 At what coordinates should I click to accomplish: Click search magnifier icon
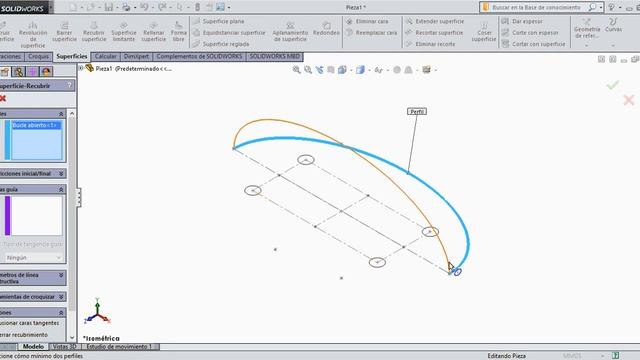pyautogui.click(x=592, y=7)
